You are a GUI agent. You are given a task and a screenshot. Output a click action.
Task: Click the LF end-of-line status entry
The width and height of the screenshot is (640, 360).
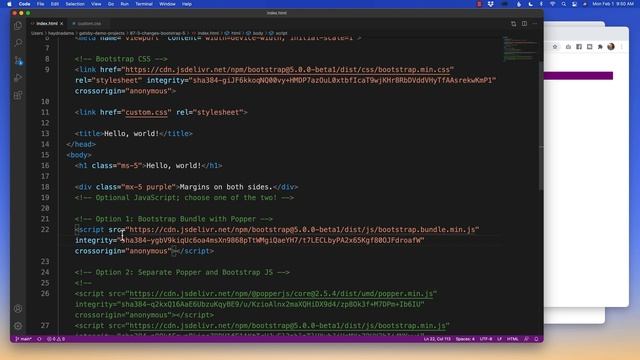click(499, 339)
